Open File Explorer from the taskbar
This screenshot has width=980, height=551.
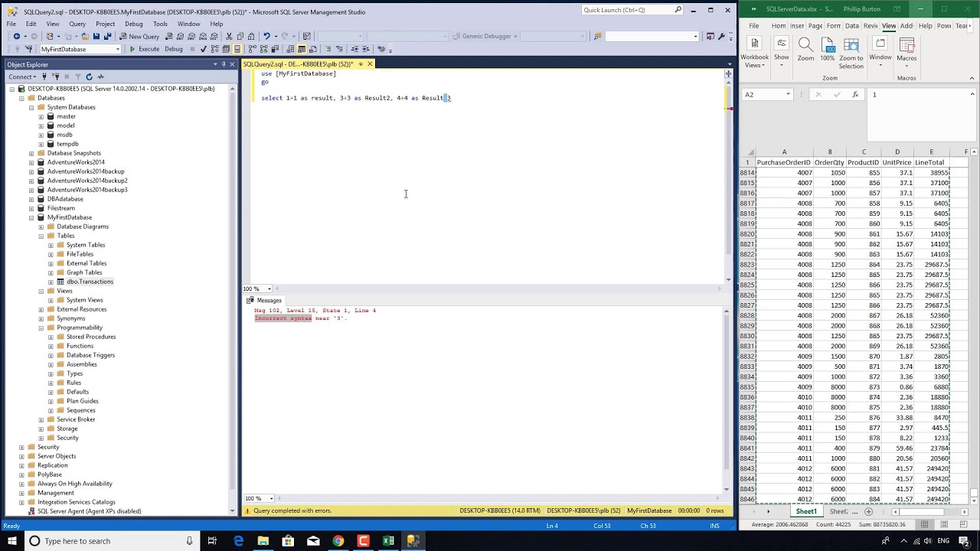point(263,541)
